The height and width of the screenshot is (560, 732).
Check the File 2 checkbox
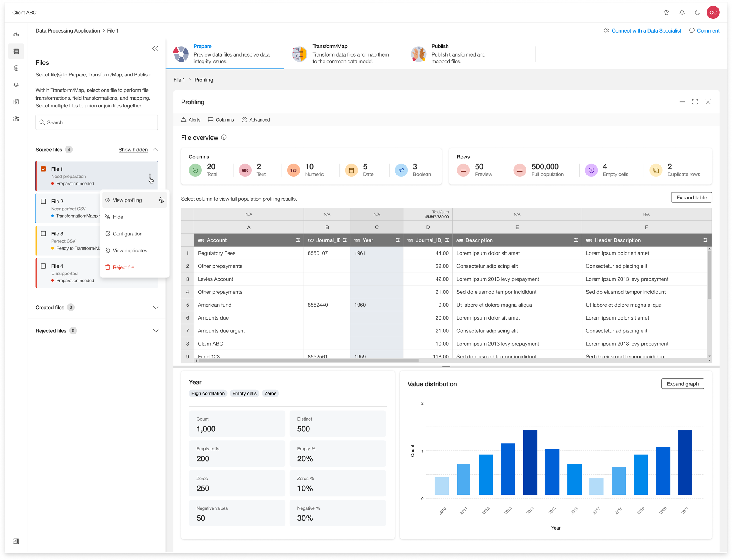(43, 201)
